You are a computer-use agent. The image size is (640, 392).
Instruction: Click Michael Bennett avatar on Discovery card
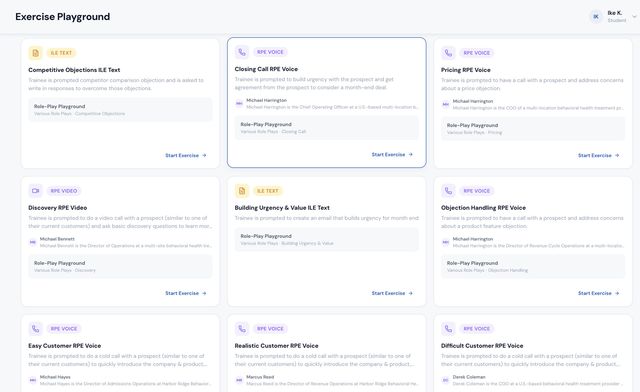33,243
